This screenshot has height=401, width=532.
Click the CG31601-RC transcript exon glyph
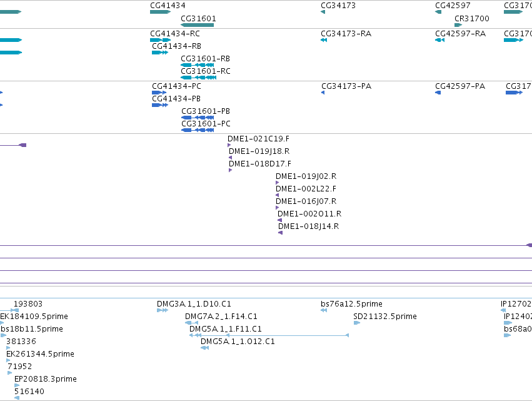pyautogui.click(x=198, y=78)
